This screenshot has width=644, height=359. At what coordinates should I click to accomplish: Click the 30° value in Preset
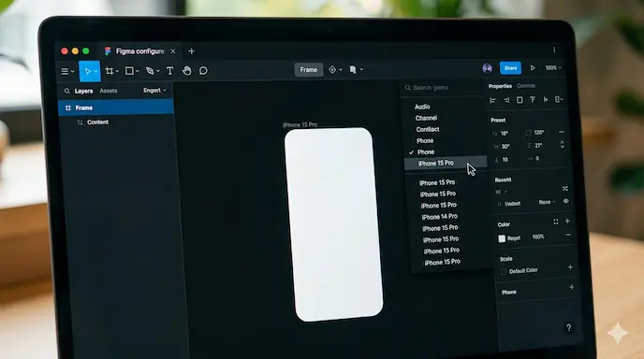pyautogui.click(x=505, y=147)
